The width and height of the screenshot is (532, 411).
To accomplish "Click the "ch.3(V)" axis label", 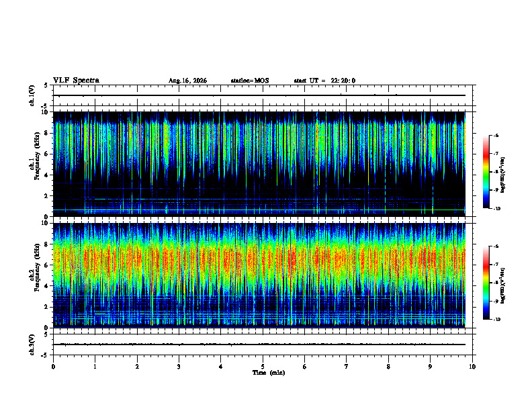I will point(32,345).
